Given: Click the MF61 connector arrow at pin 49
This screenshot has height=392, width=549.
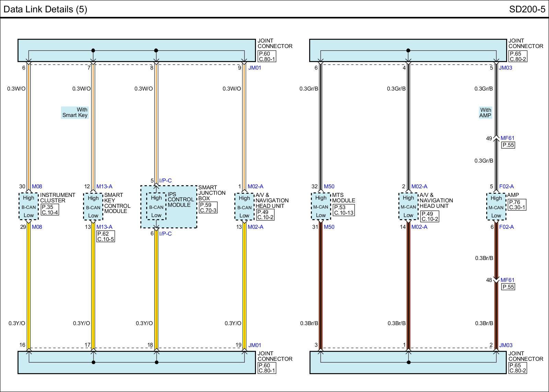Looking at the screenshot, I should click(x=496, y=138).
